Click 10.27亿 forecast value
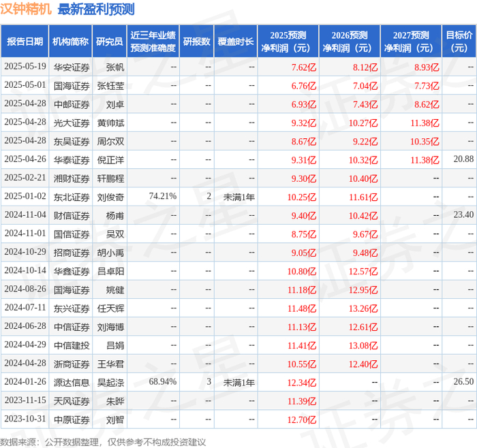This screenshot has width=477, height=448. coord(363,123)
